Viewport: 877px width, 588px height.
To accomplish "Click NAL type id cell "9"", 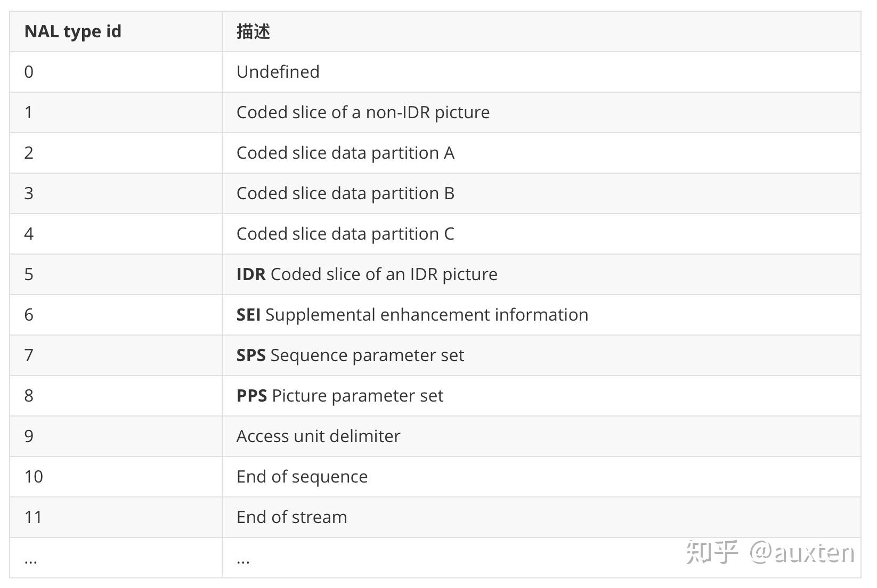I will click(x=29, y=436).
